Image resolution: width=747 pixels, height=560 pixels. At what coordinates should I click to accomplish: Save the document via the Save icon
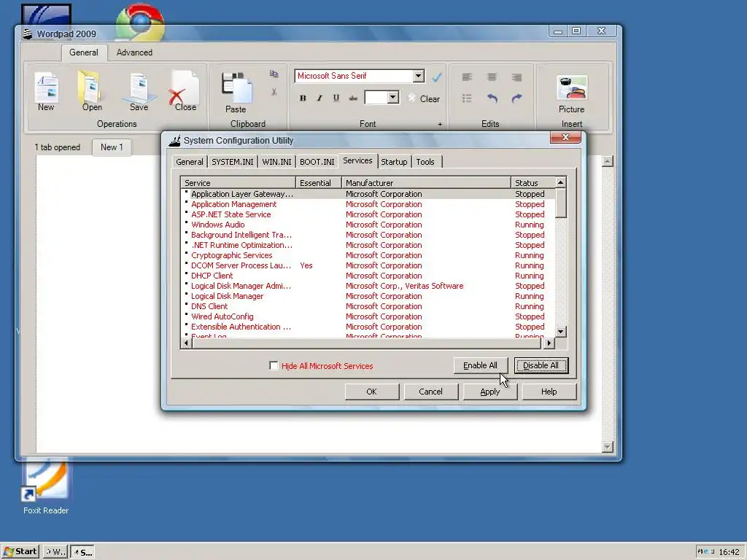tap(139, 91)
